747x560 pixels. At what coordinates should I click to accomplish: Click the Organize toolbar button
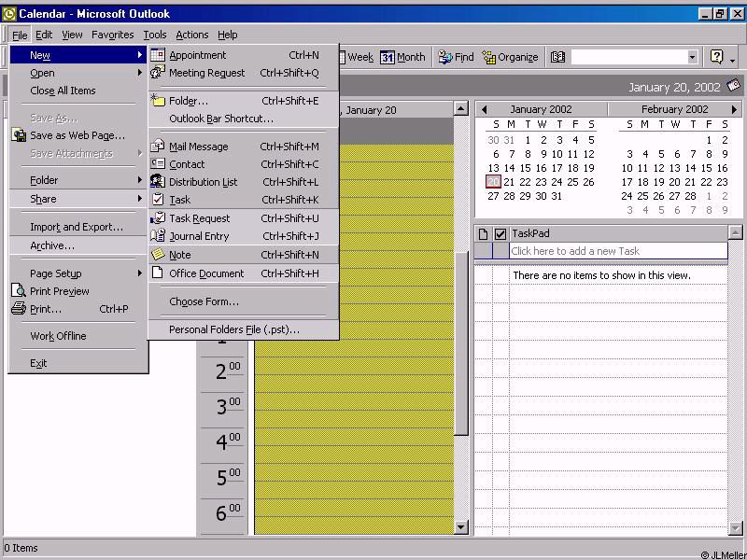[x=510, y=57]
